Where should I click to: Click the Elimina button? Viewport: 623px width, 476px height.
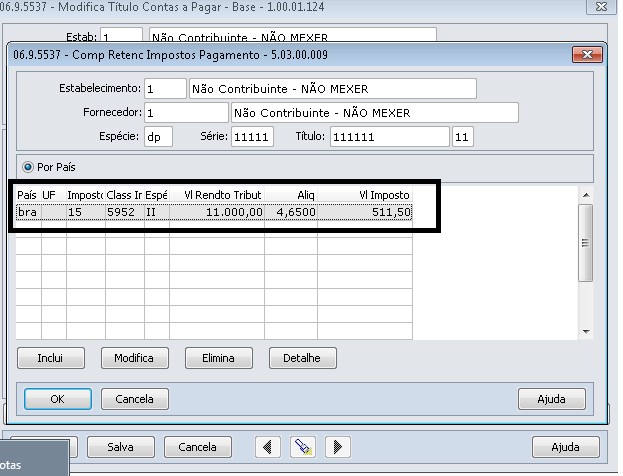[219, 358]
